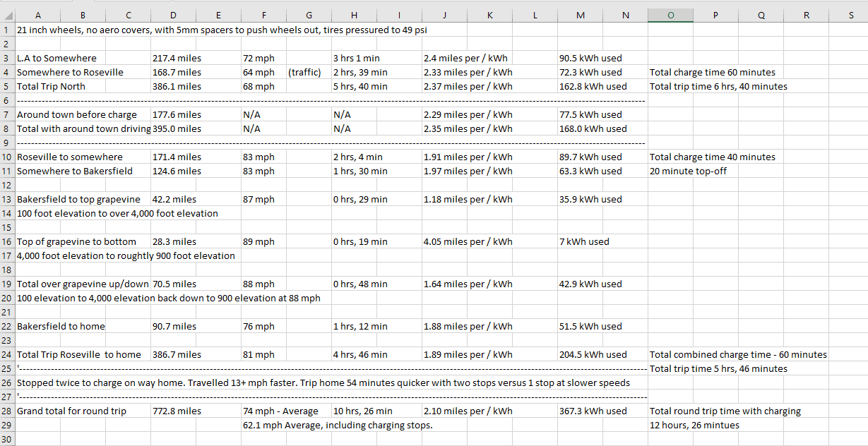Click the '62.1 mph Average, including charging stops' cell

click(x=338, y=425)
